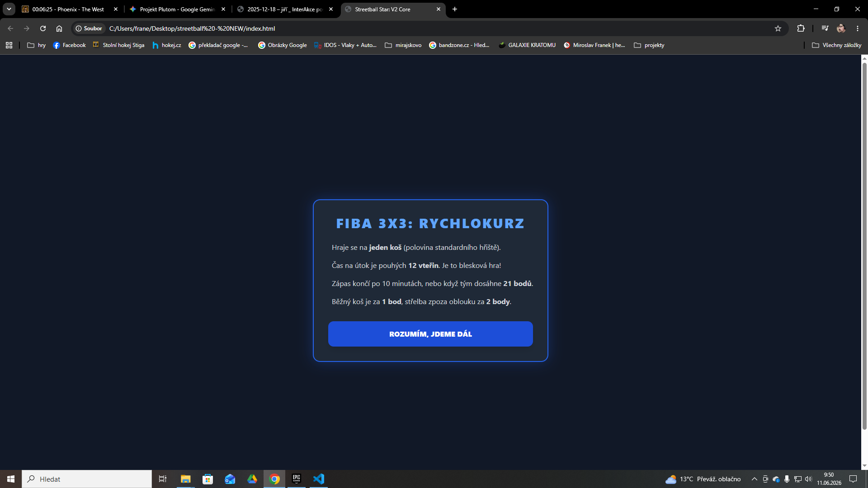Open the GALAXIE KRATOMU bookmark
This screenshot has height=488, width=868.
coord(527,45)
